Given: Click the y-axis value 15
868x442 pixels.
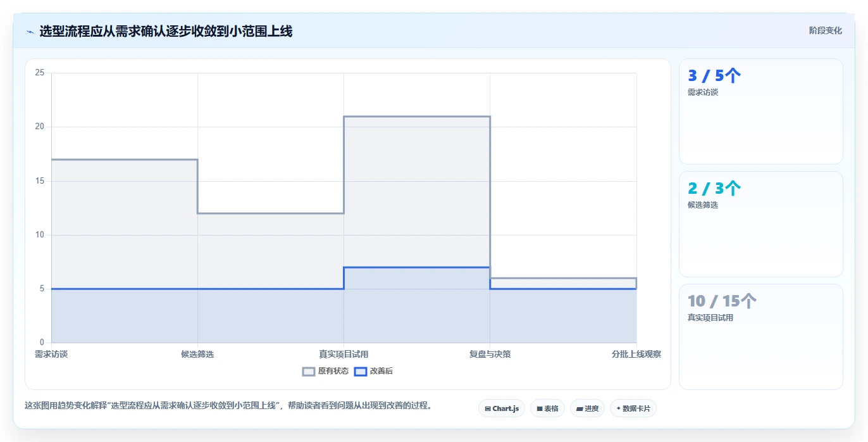Looking at the screenshot, I should tap(39, 181).
